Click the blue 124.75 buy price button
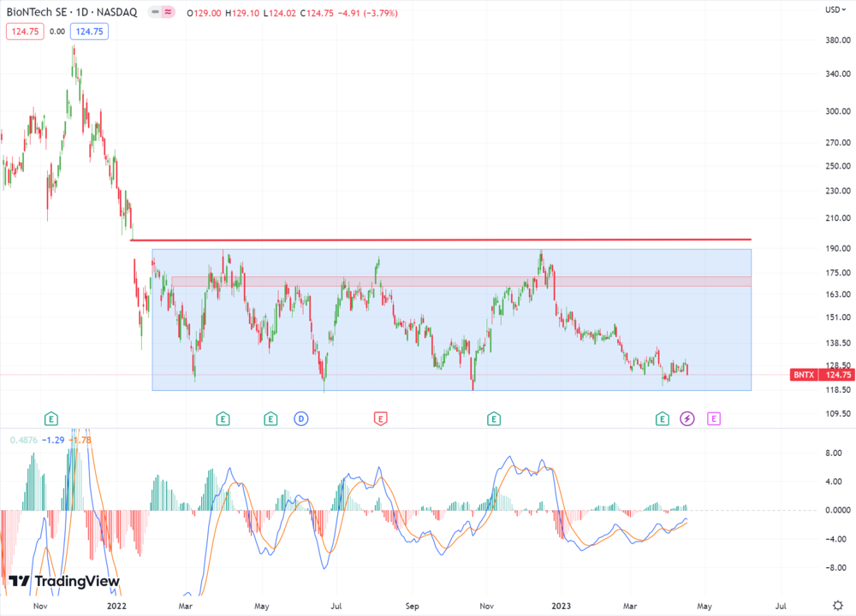 [x=90, y=32]
